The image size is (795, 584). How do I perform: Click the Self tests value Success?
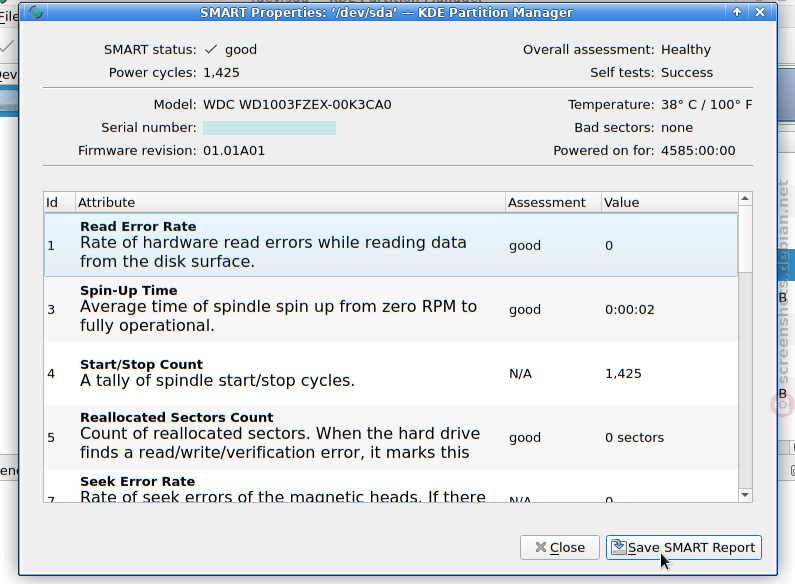pyautogui.click(x=687, y=72)
